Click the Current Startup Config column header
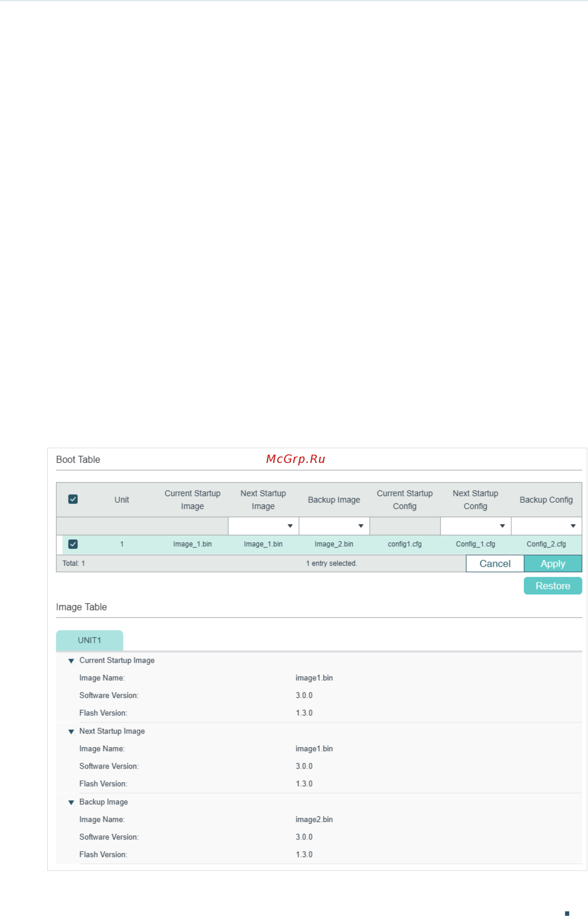 click(x=405, y=500)
